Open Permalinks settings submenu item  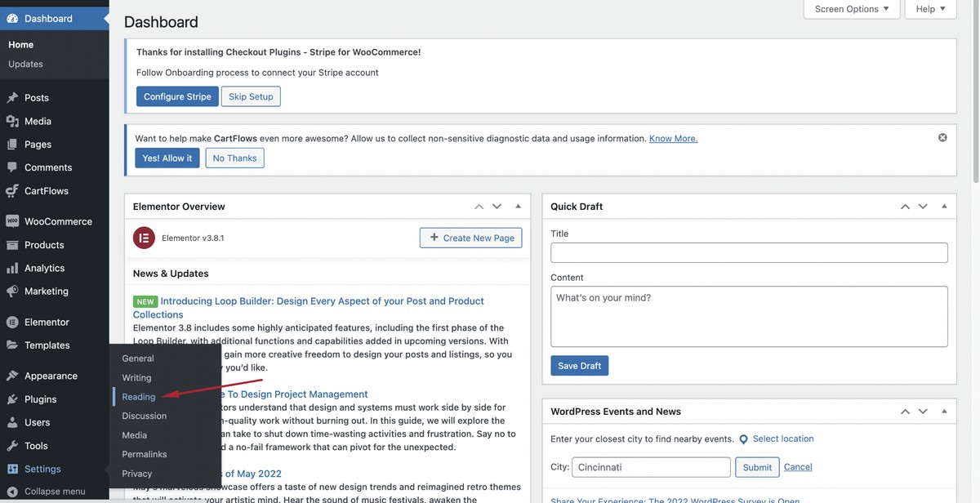point(145,454)
